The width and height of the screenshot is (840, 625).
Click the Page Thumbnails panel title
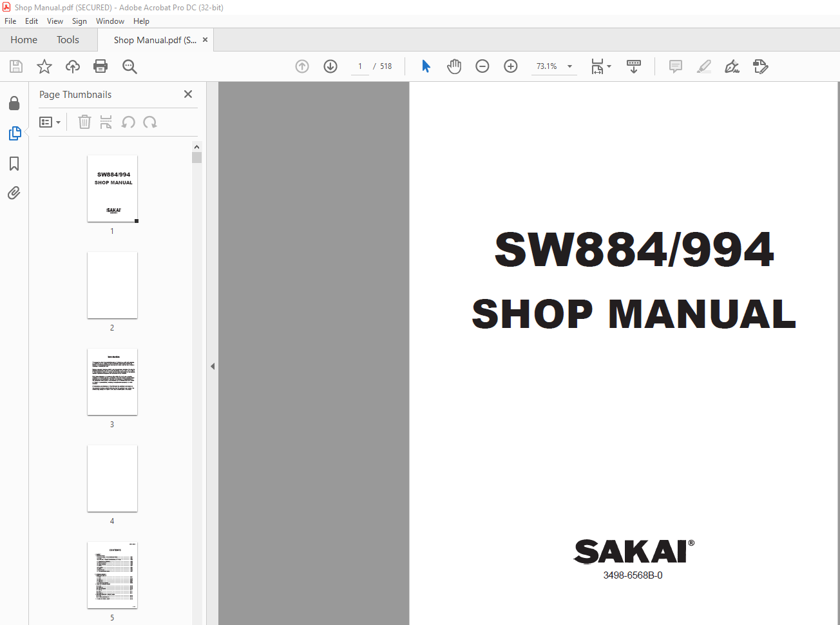click(x=75, y=95)
